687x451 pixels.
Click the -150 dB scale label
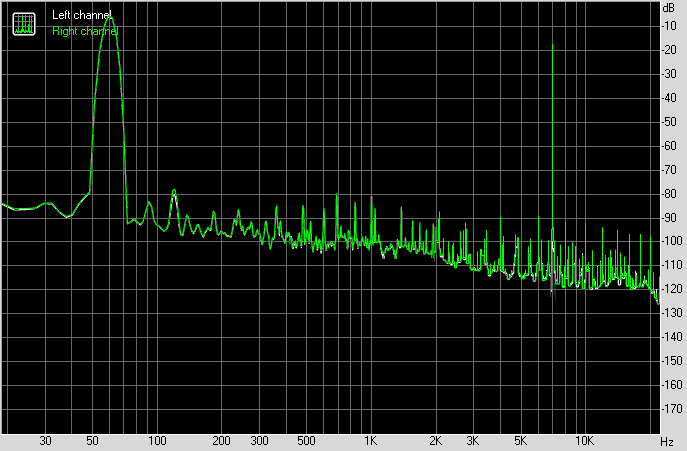tap(672, 361)
